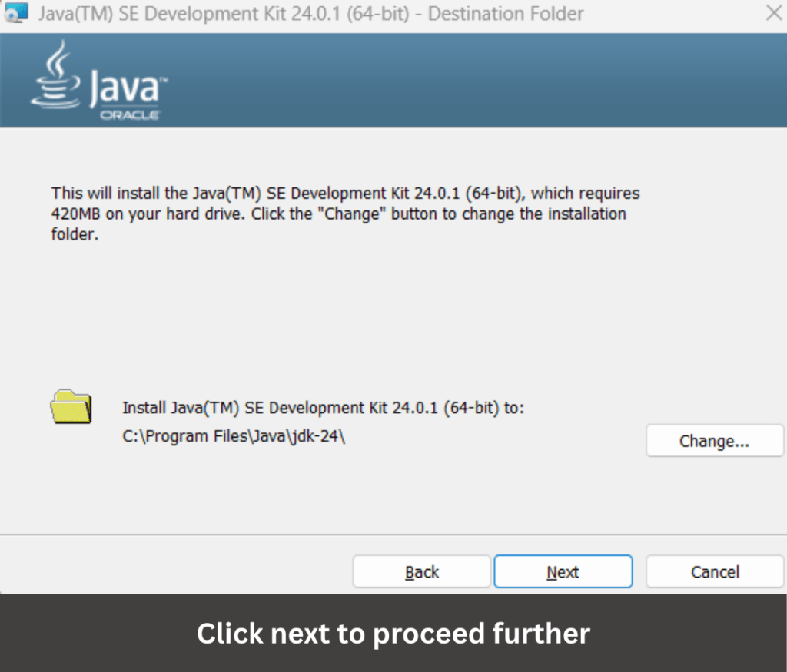Click the Next button to proceed
The width and height of the screenshot is (787, 672).
tap(563, 572)
